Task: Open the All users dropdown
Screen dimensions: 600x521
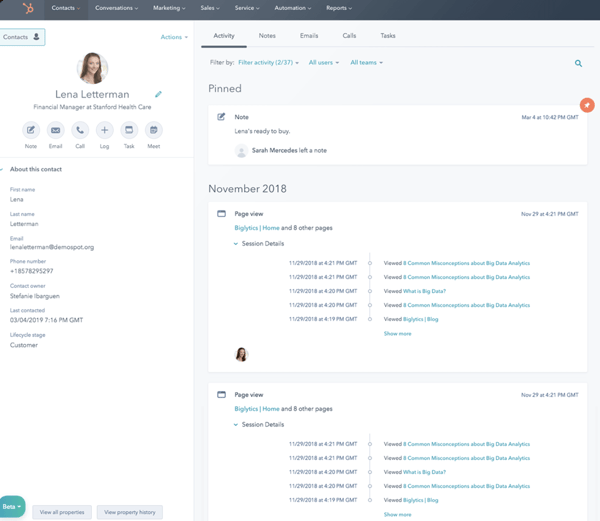Action: (323, 63)
